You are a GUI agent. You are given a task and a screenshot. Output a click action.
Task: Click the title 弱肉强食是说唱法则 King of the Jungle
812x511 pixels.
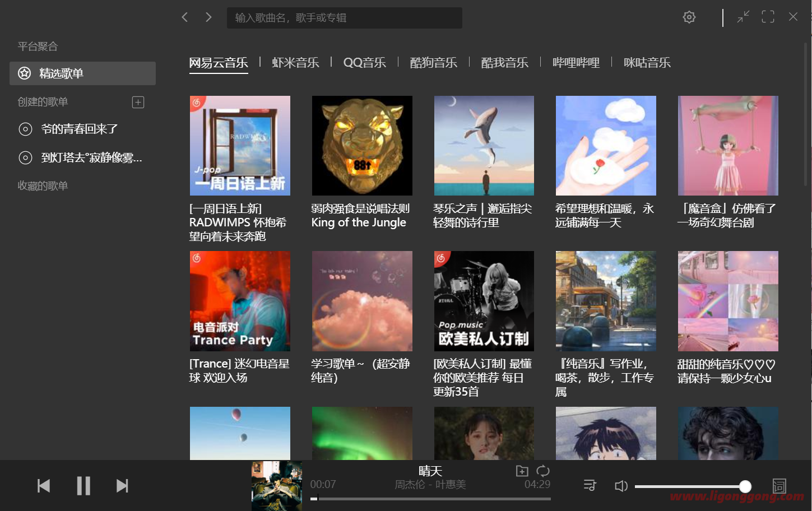[x=360, y=216]
